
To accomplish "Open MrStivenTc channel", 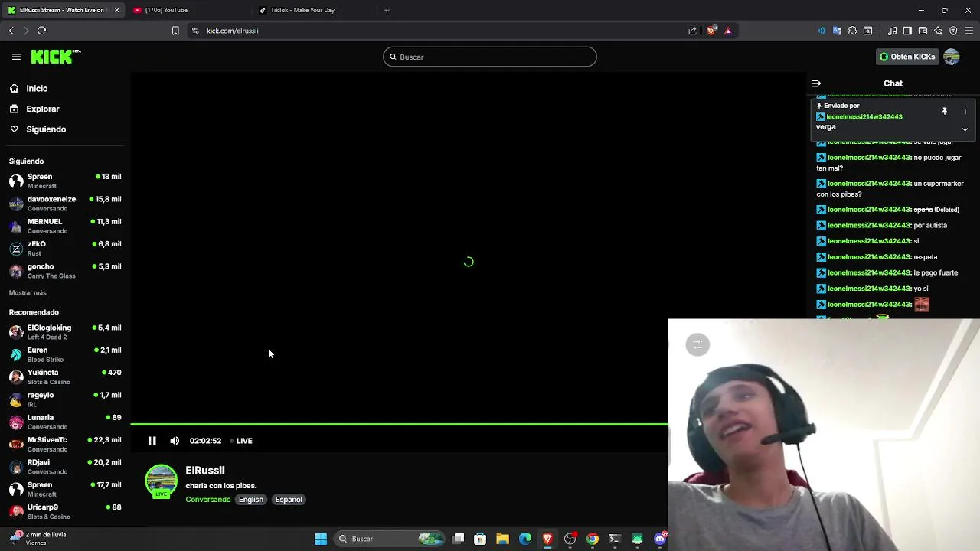I will coord(65,445).
